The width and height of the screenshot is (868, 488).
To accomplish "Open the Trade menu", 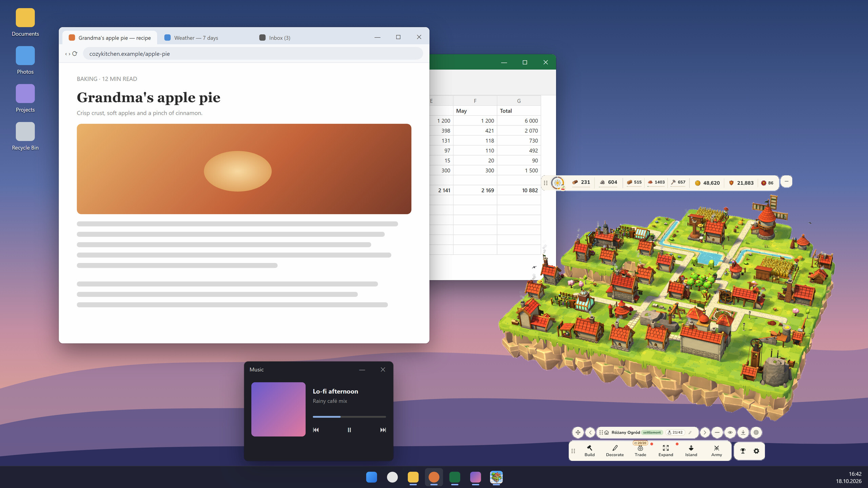I will pos(640,451).
